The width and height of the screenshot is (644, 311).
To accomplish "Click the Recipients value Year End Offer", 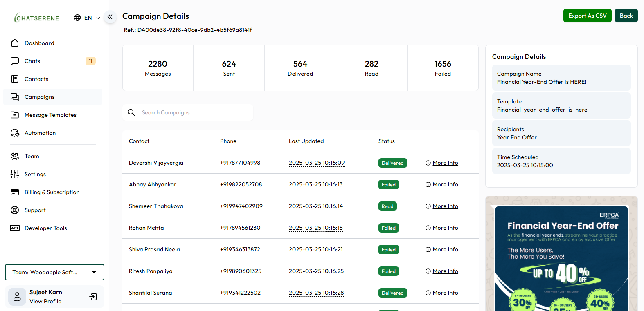I will (517, 137).
